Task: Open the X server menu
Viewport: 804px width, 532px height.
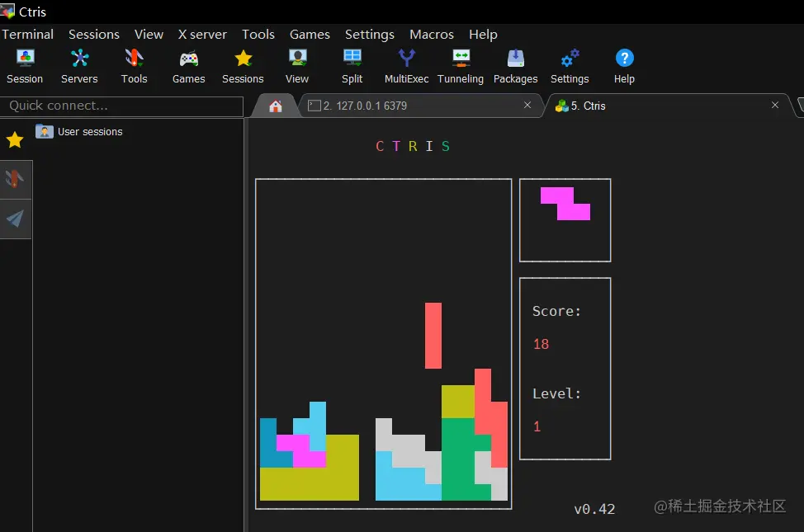Action: pos(202,35)
